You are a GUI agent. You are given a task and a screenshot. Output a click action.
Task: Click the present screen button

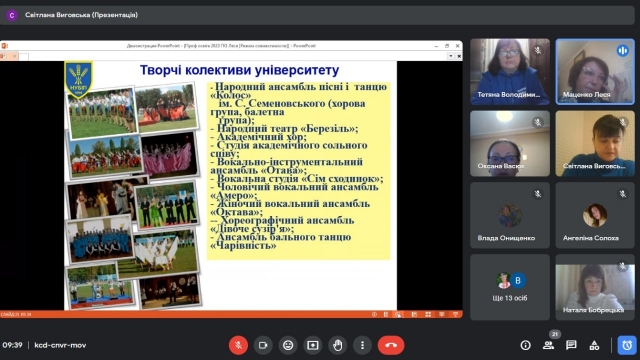pyautogui.click(x=313, y=345)
